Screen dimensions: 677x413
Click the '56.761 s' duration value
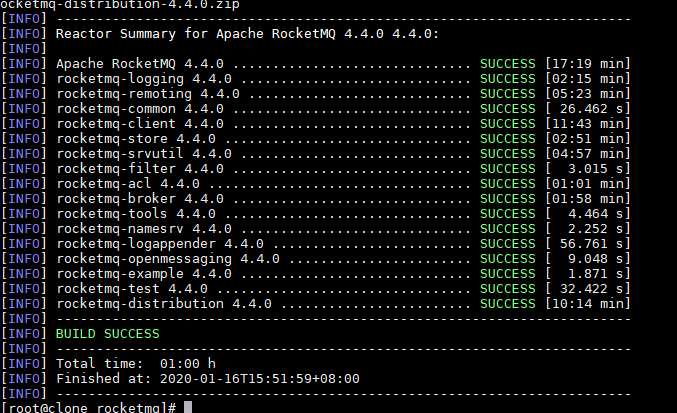[592, 244]
